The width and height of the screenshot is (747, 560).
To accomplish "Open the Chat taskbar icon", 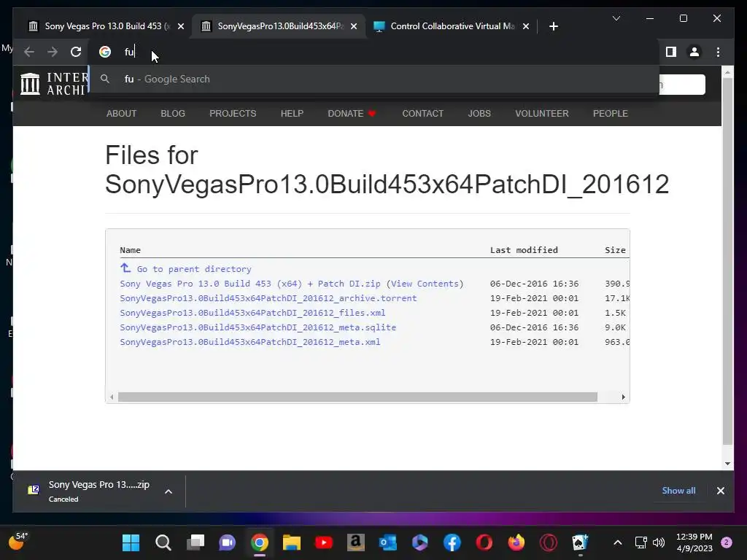I will 228,542.
